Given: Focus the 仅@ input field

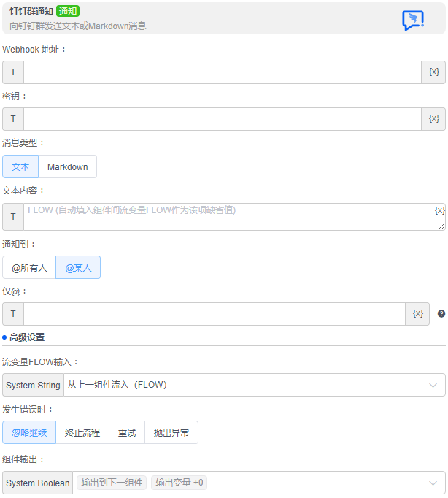Looking at the screenshot, I should tap(215, 314).
